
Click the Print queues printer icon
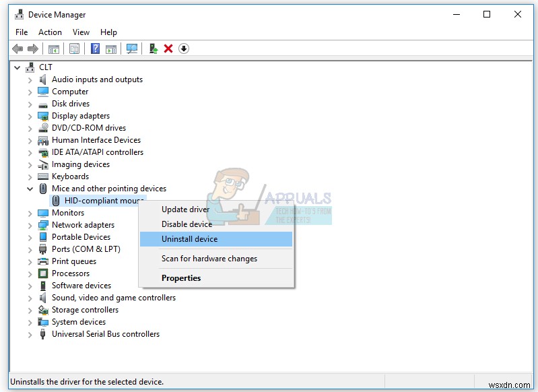43,261
